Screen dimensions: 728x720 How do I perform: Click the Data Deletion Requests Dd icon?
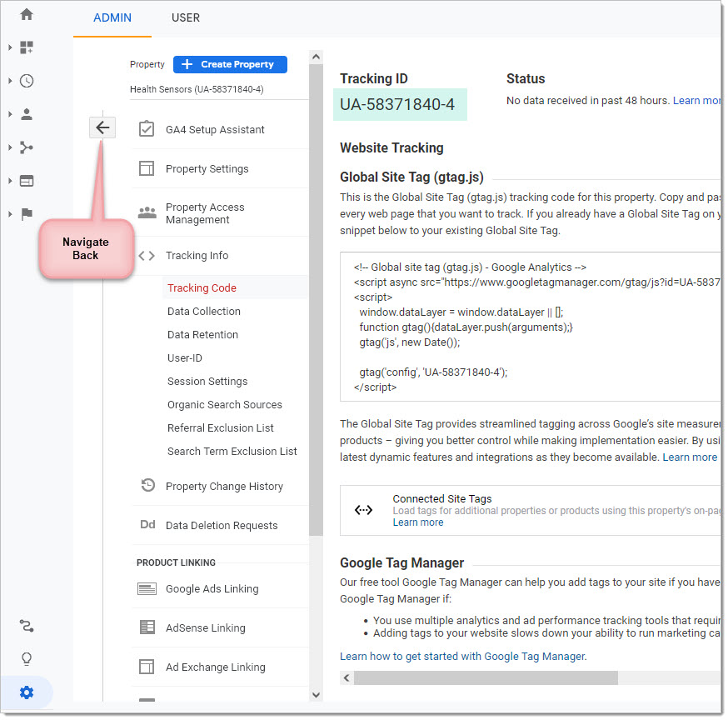(147, 525)
